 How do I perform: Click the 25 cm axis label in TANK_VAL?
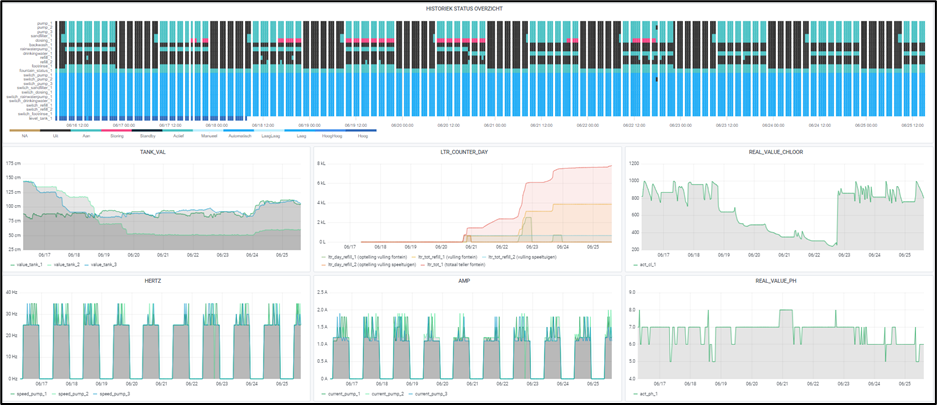click(x=14, y=248)
